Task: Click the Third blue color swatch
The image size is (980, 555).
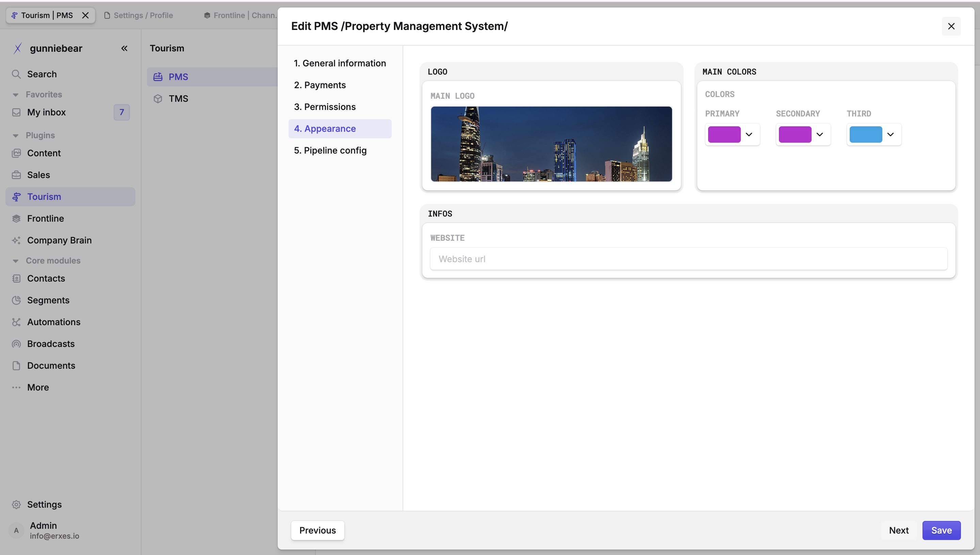Action: coord(866,134)
